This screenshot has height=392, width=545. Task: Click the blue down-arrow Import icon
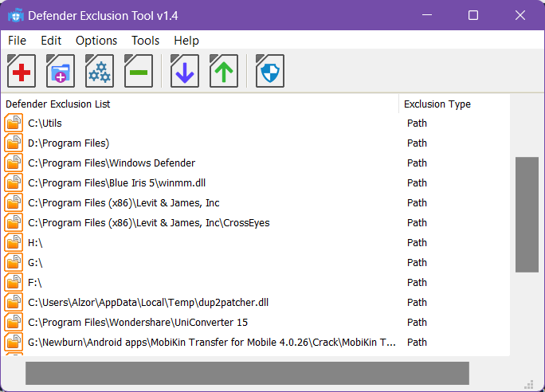pyautogui.click(x=185, y=71)
